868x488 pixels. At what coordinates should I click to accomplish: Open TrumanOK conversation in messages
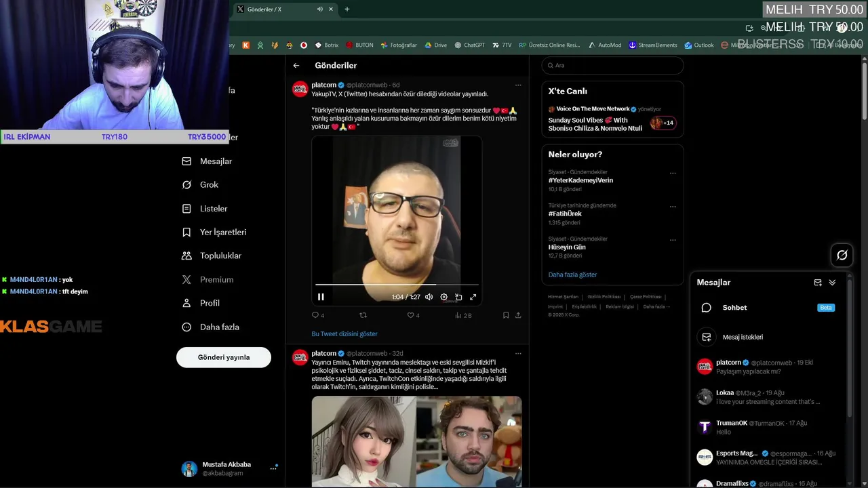point(768,427)
